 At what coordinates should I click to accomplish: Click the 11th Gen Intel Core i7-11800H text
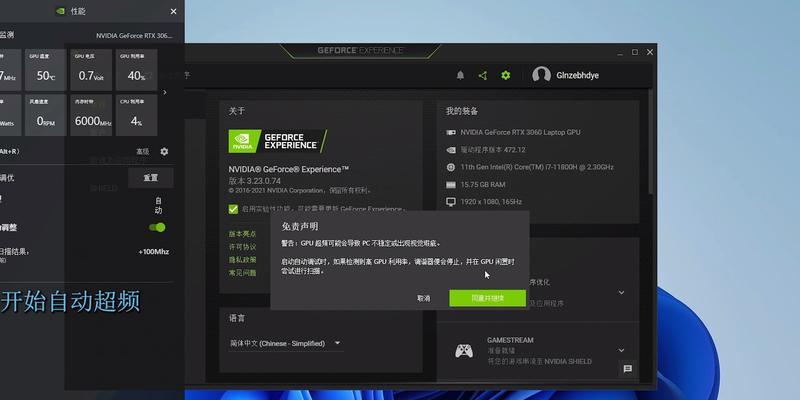point(537,167)
